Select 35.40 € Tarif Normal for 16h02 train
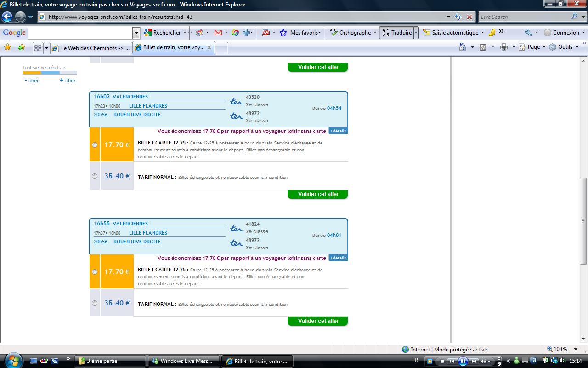Screen dimensions: 588x368 point(95,176)
